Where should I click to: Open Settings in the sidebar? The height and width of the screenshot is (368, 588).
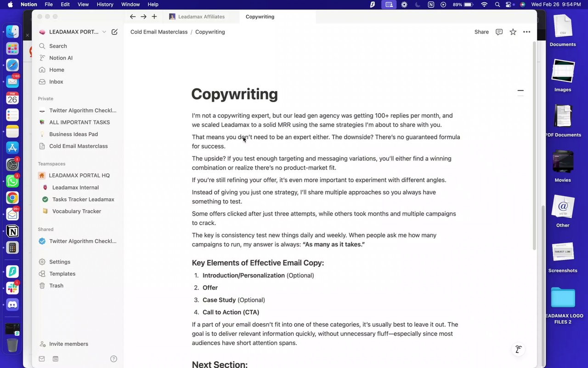click(60, 262)
